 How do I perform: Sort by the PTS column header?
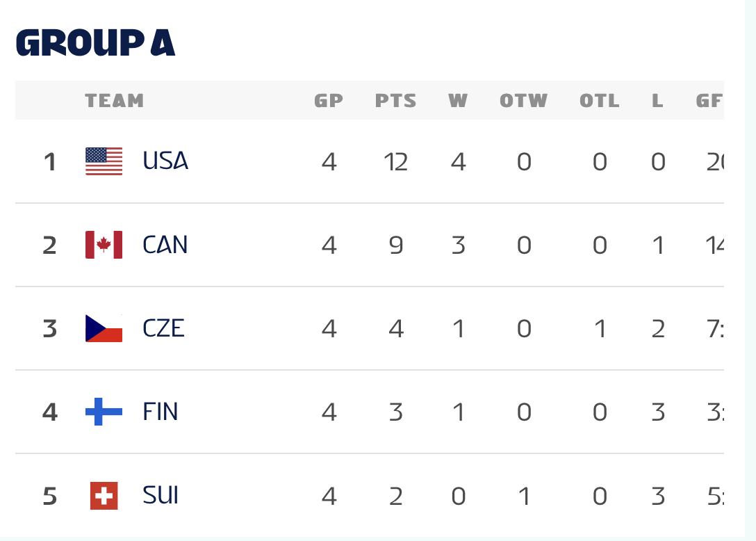click(396, 101)
